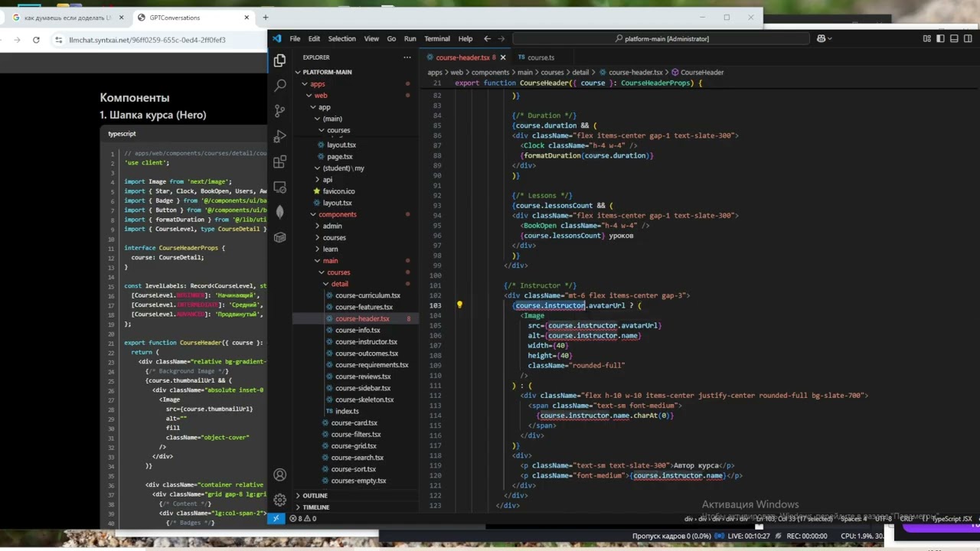The height and width of the screenshot is (551, 980).
Task: Go back with the editor navigation arrow
Action: click(487, 38)
